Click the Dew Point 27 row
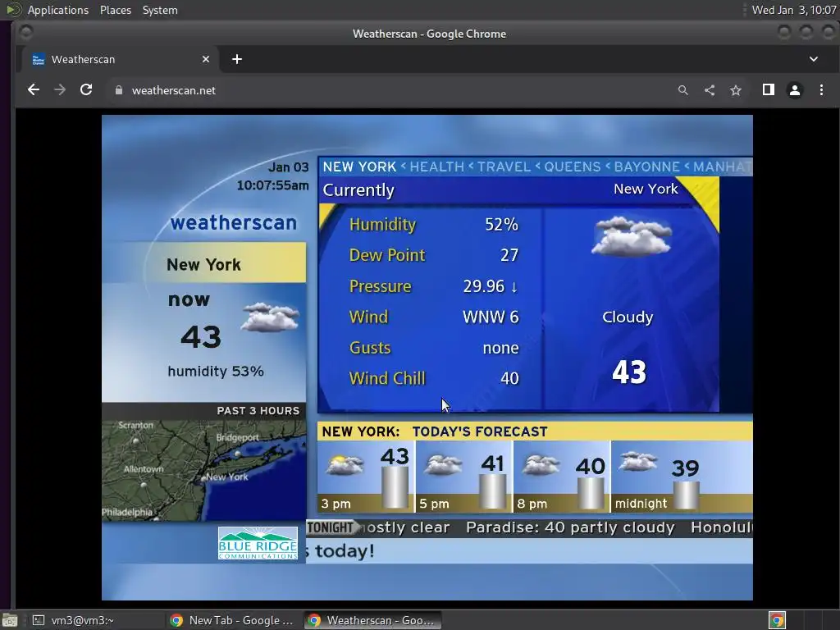The image size is (840, 630). tap(434, 255)
